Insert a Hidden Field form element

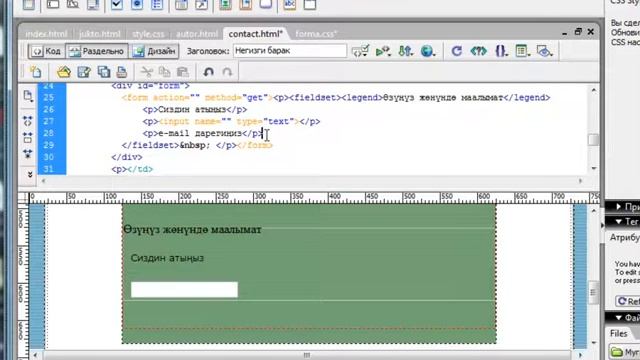pyautogui.click(x=73, y=4)
